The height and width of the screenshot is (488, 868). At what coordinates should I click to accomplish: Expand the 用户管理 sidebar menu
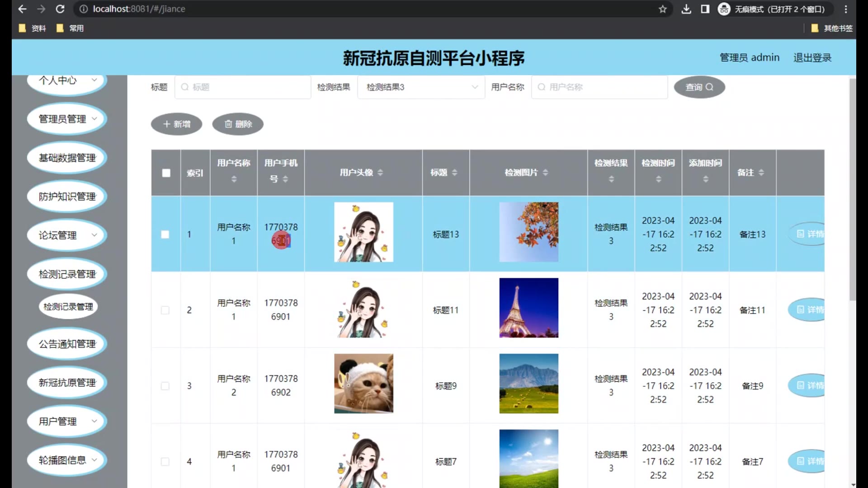click(67, 422)
